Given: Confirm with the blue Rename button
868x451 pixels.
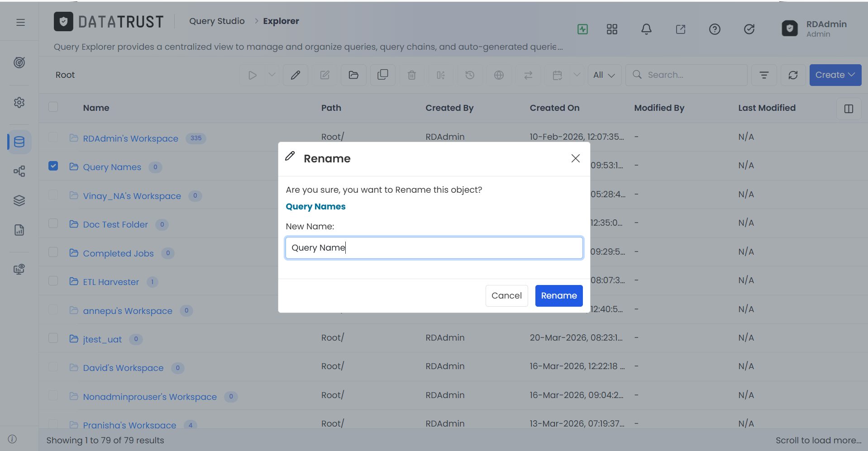Looking at the screenshot, I should click(559, 296).
